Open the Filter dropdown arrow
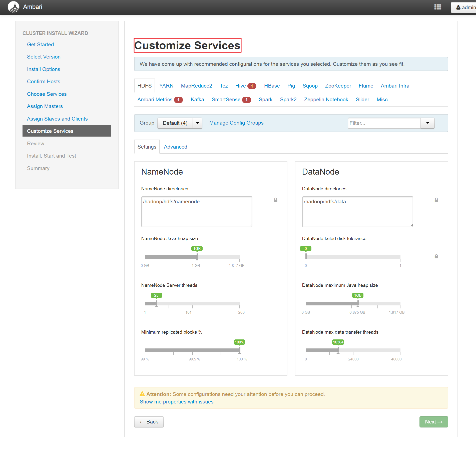The height and width of the screenshot is (469, 476). point(427,123)
